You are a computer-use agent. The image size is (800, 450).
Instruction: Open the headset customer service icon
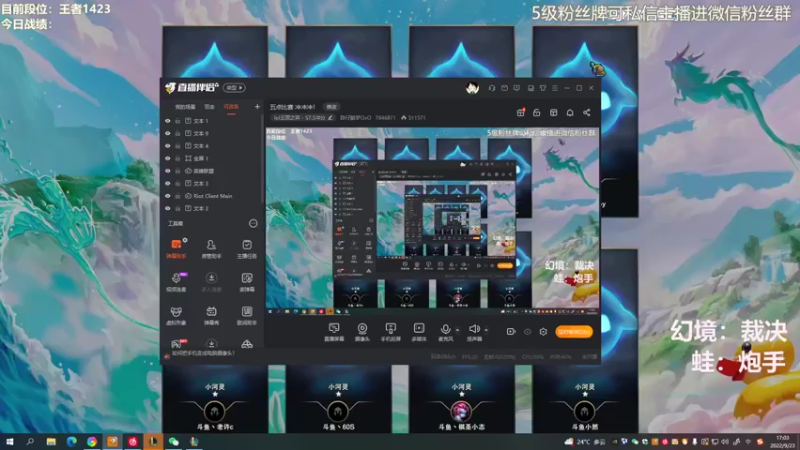tap(491, 88)
